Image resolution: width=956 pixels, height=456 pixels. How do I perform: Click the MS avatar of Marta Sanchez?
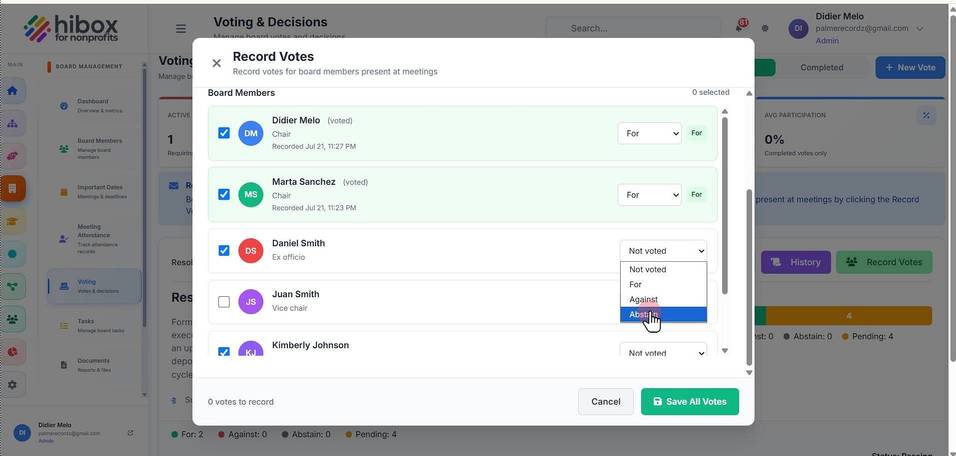(251, 194)
